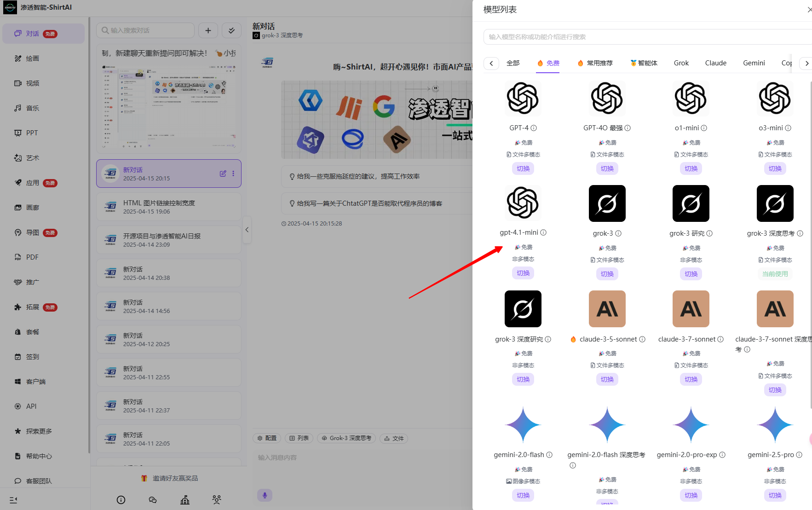This screenshot has height=510, width=812.
Task: Switch to the 智能体 agents tab
Action: (644, 63)
